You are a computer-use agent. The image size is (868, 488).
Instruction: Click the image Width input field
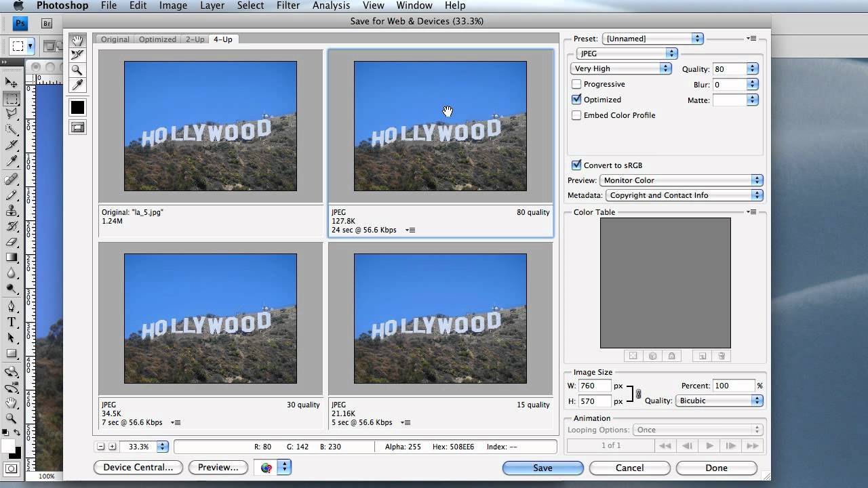595,386
